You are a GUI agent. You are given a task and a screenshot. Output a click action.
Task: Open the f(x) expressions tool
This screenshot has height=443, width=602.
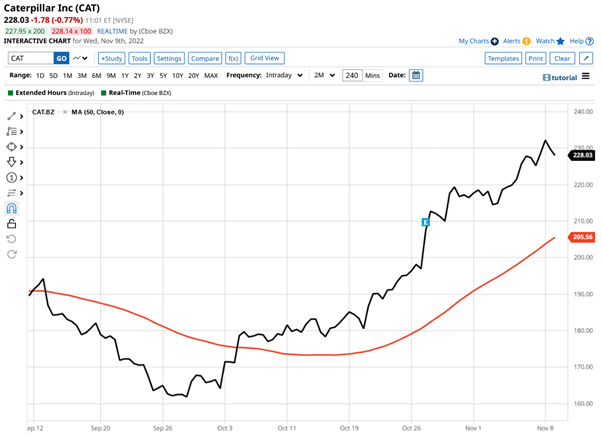point(233,58)
